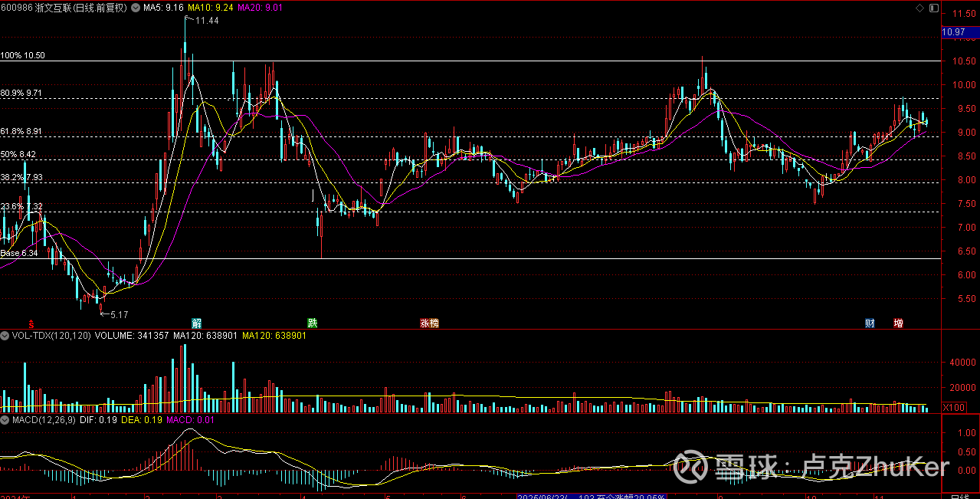Click the 5.17 low price annotation
Image resolution: width=980 pixels, height=499 pixels.
[x=119, y=314]
